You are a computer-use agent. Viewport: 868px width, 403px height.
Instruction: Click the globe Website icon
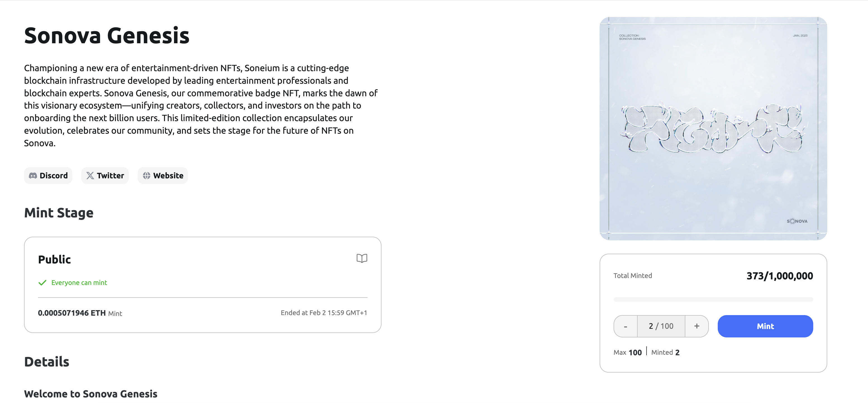(x=147, y=176)
